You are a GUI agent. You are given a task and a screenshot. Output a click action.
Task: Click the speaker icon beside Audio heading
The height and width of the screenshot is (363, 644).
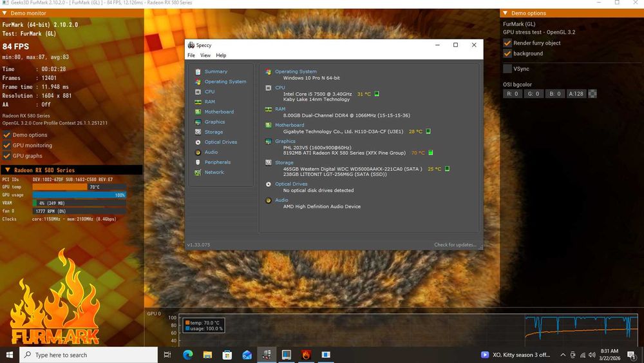coord(268,201)
